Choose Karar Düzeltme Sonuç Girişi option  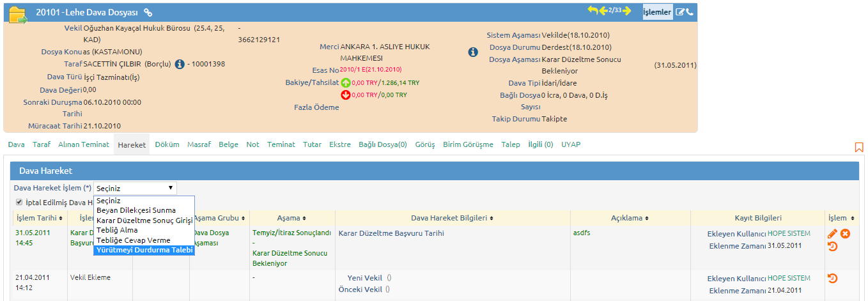tap(144, 220)
